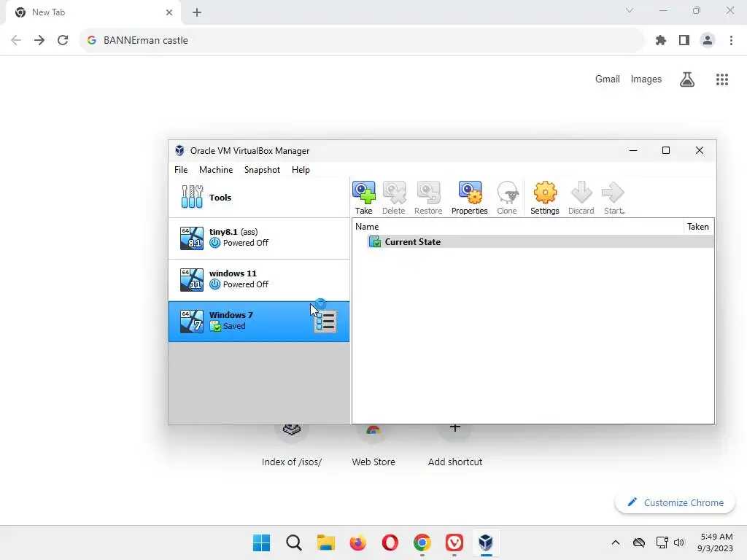Click the cloud sync tray icon
Viewport: 747px width, 560px height.
coord(639,542)
